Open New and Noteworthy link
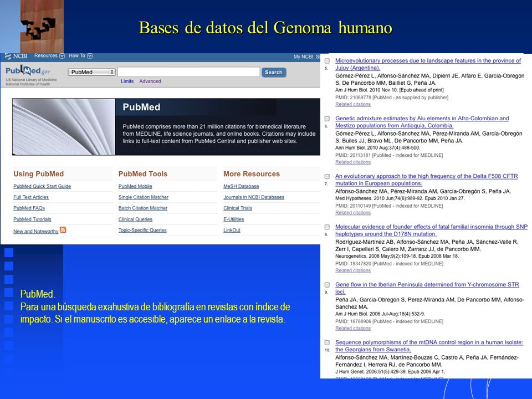This screenshot has height=399, width=532. coord(36,232)
